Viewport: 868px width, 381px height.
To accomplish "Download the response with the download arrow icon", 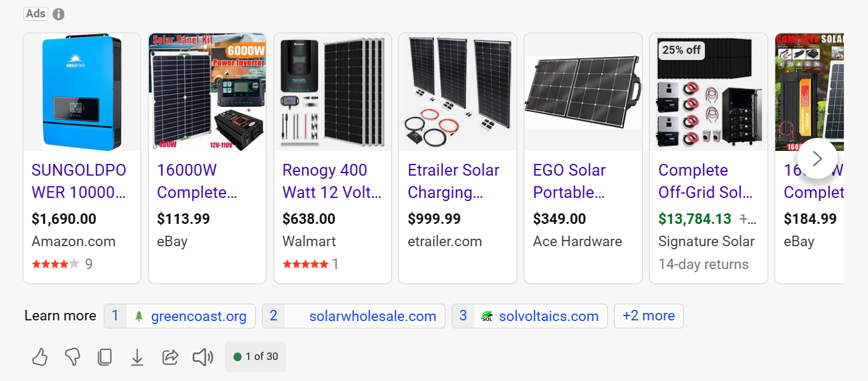I will point(137,357).
